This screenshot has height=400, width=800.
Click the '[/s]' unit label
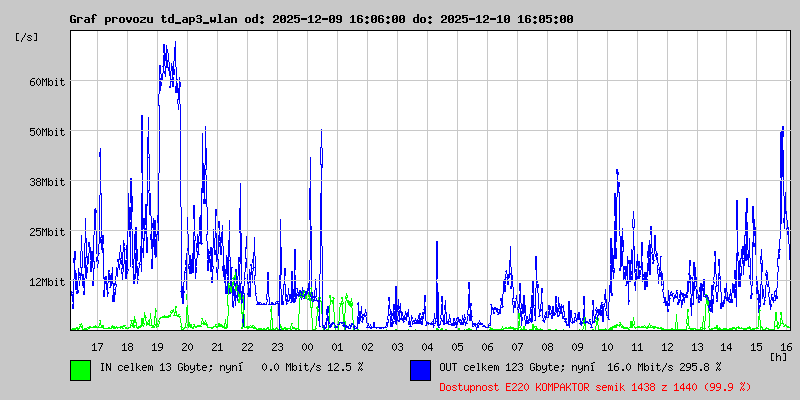pos(27,37)
